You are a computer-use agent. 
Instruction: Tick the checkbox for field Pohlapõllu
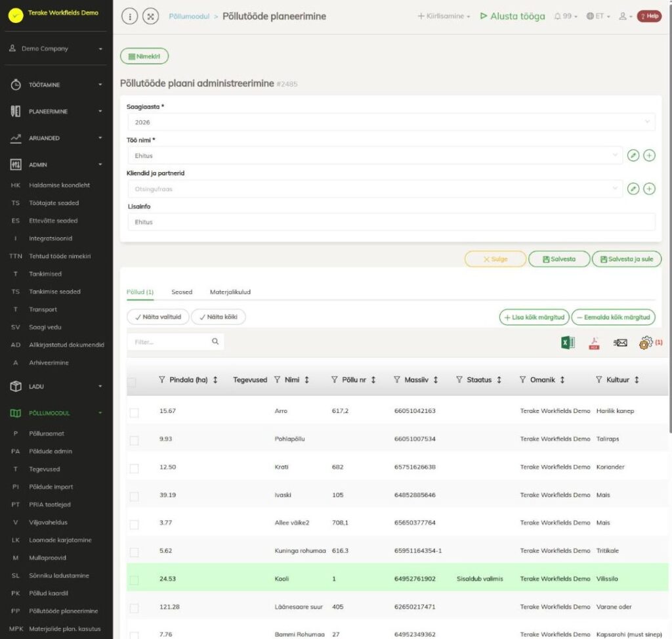tap(134, 441)
